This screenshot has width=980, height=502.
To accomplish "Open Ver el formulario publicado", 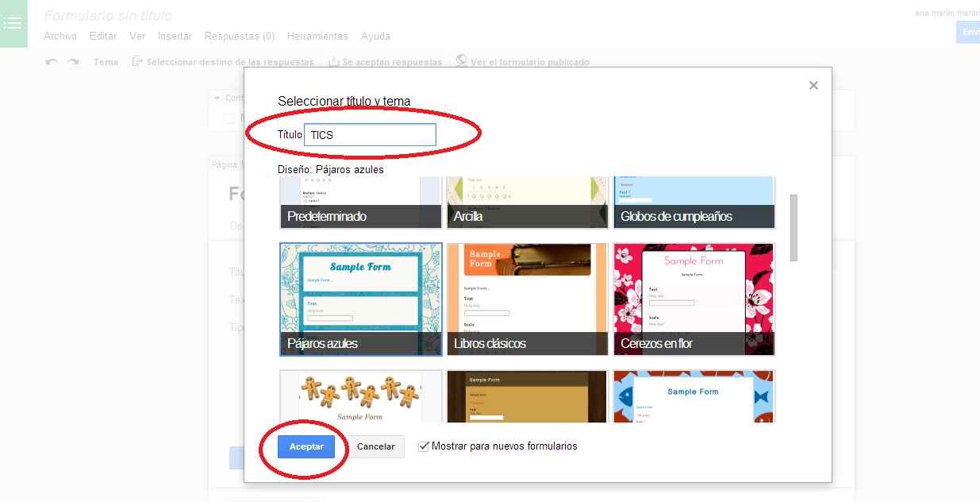I will click(x=522, y=62).
